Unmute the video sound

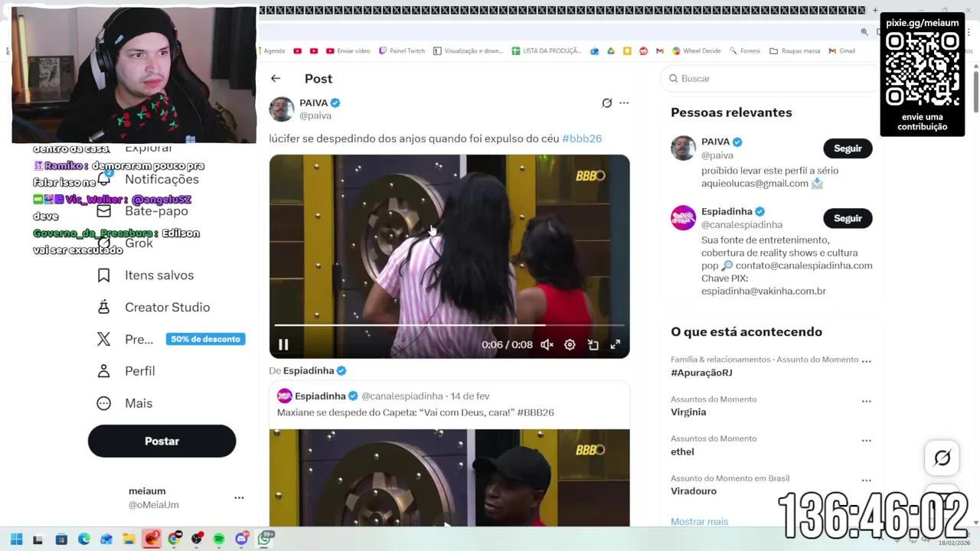click(x=547, y=345)
